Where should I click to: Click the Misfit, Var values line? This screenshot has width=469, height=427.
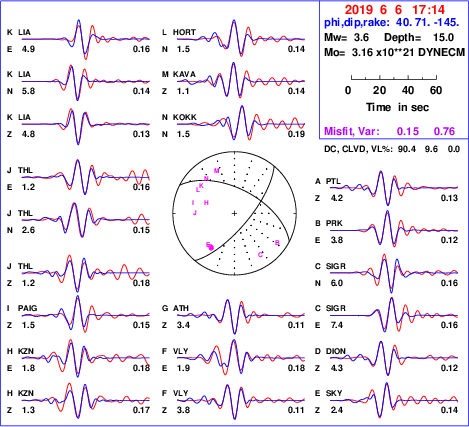390,131
